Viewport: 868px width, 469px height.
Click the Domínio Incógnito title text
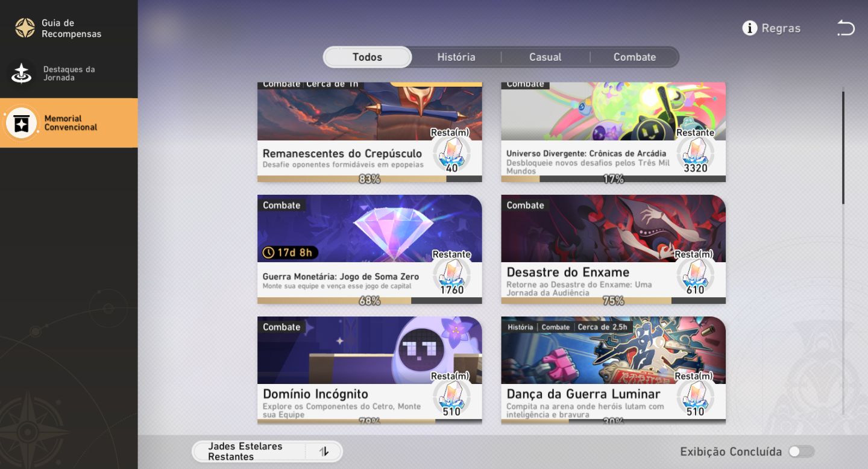pyautogui.click(x=316, y=394)
